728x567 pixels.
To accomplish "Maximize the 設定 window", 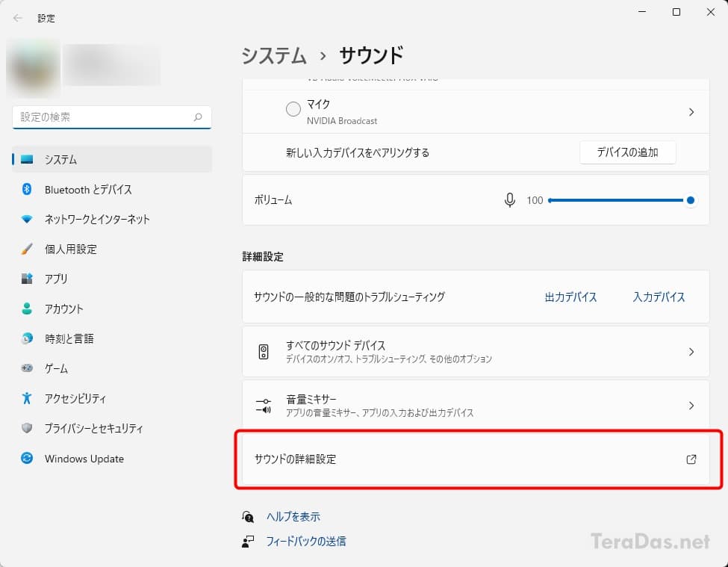I will tap(676, 12).
